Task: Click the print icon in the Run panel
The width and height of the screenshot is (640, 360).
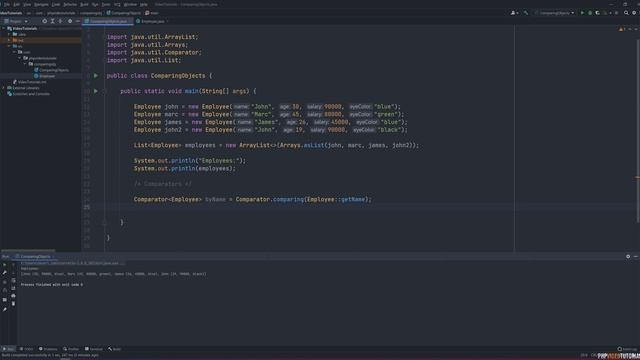Action: 13,296
